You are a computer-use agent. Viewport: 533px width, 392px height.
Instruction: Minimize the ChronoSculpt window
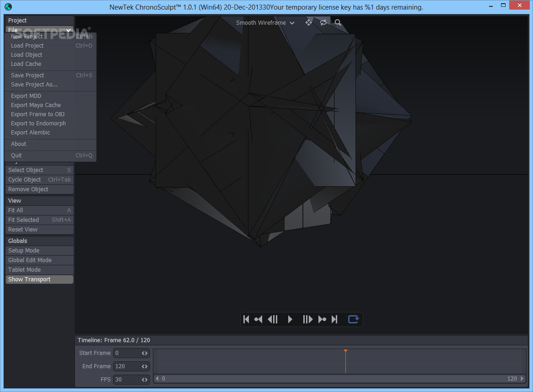pyautogui.click(x=491, y=6)
